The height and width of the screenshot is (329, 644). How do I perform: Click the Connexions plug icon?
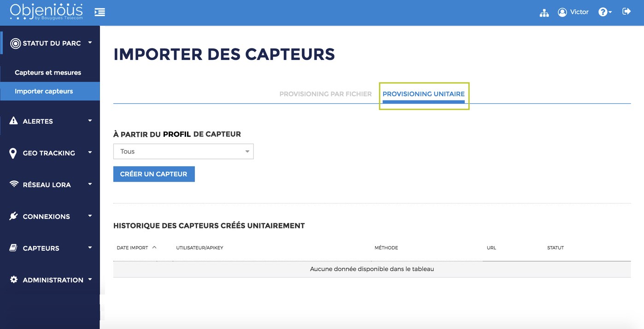[14, 216]
